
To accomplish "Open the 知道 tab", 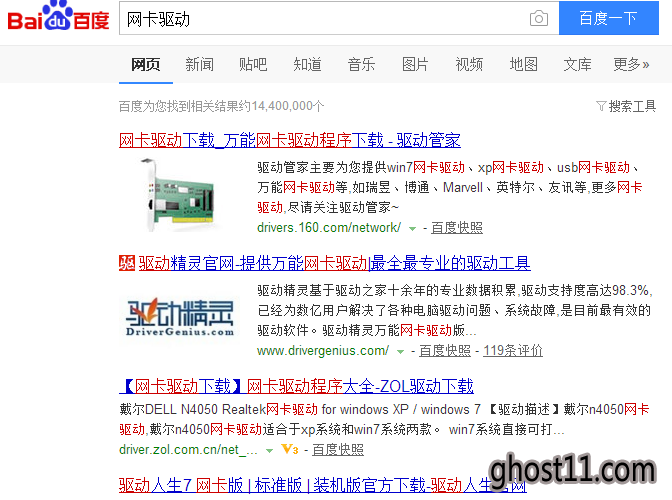I will 307,64.
